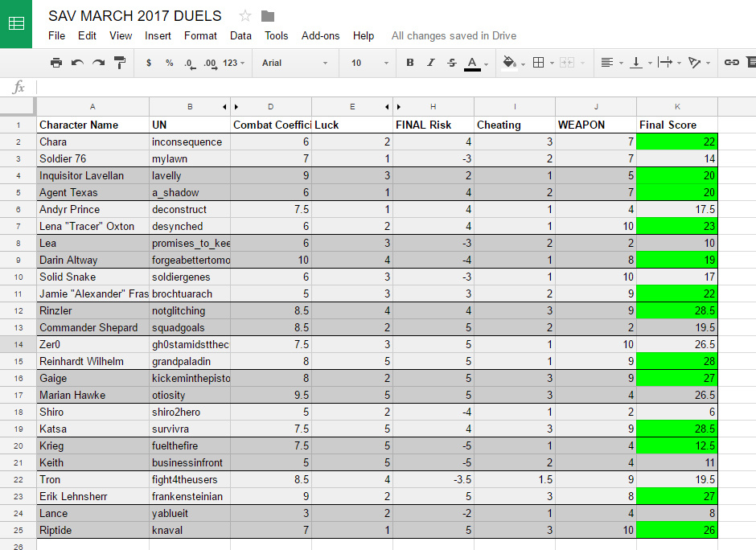Select the 'Commander Shepard' cell
This screenshot has width=756, height=550.
(x=93, y=327)
